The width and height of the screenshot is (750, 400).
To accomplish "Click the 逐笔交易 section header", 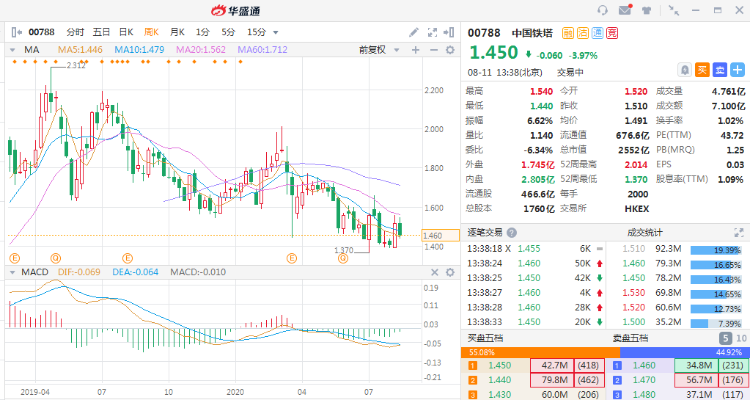I will tap(485, 233).
